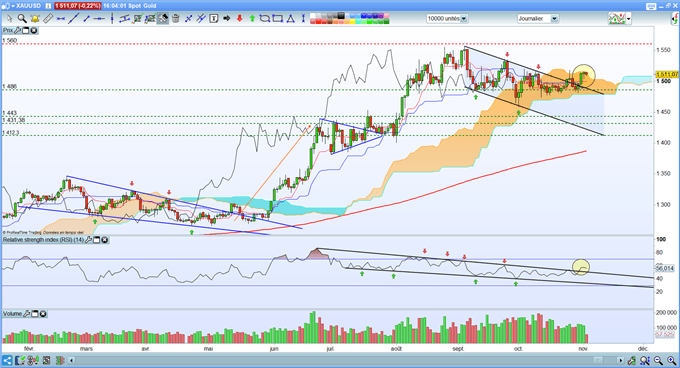Close the RSI indicator panel

pos(105,240)
